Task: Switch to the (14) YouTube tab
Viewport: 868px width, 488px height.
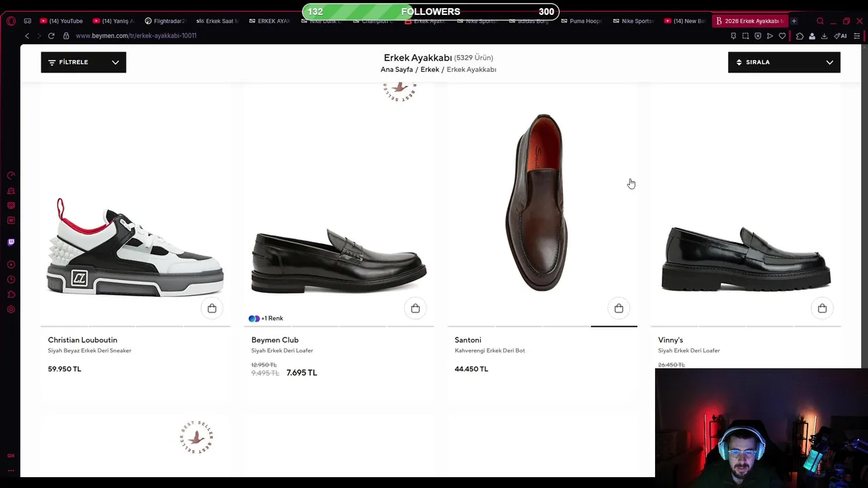Action: pyautogui.click(x=62, y=21)
